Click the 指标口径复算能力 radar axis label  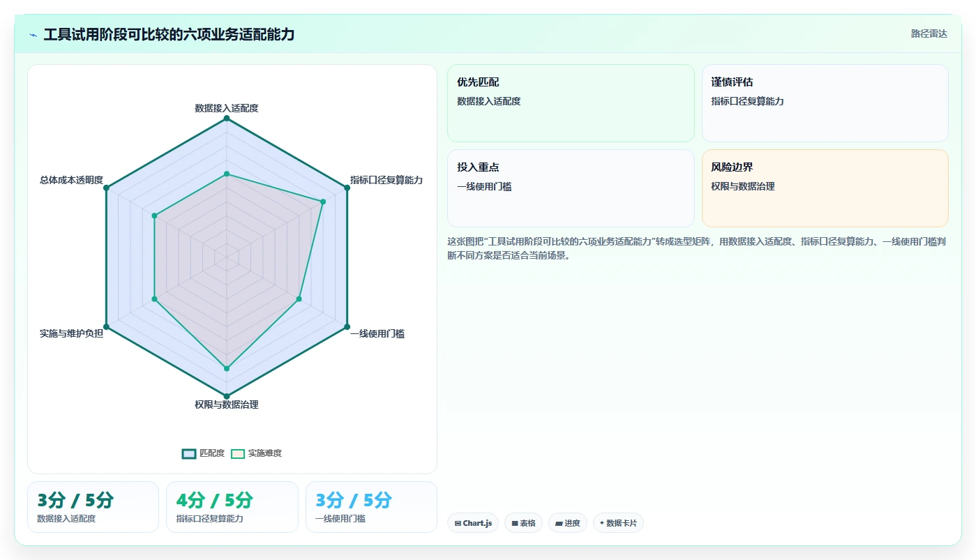click(x=386, y=180)
